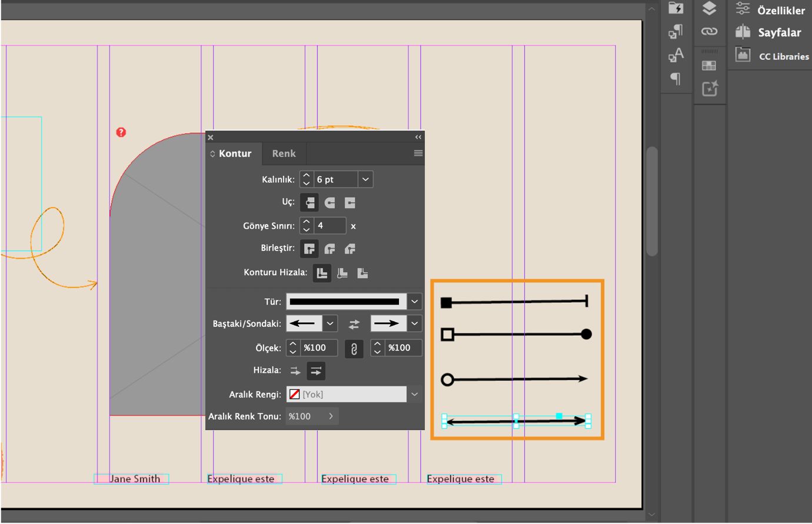Click the Özellikler sliders icon
Screen dimensions: 812x524
[x=743, y=8]
